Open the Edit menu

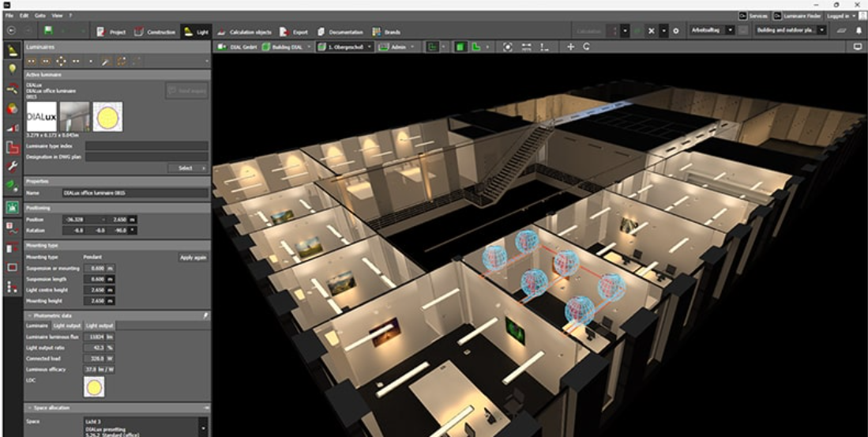23,15
